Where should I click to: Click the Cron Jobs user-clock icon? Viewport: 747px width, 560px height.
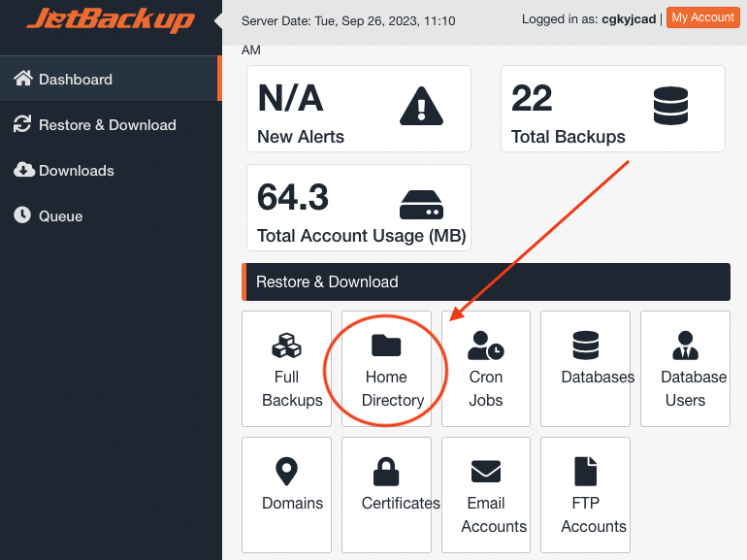pyautogui.click(x=485, y=346)
